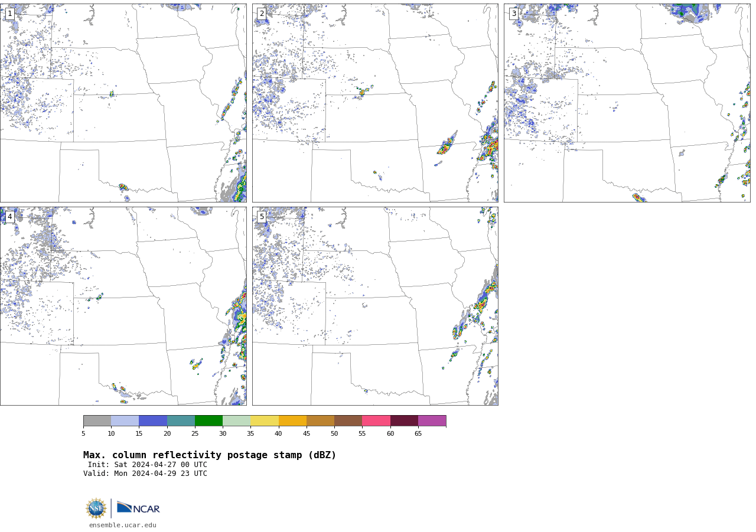Click the ensemble.ucar.edu text
This screenshot has width=756, height=532.
pyautogui.click(x=123, y=525)
